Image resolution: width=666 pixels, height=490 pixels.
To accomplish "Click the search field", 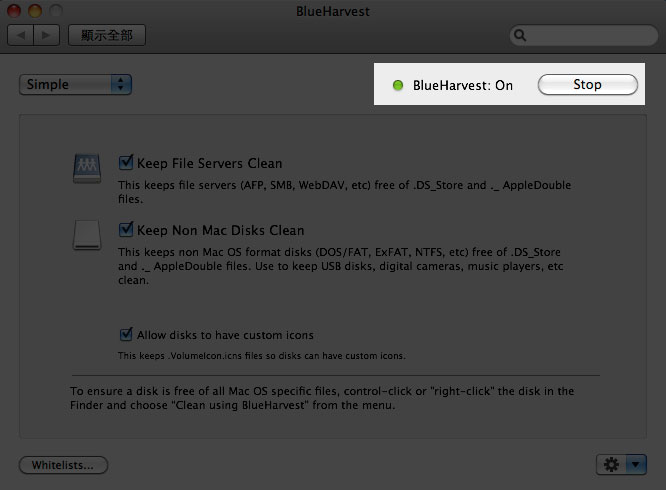I will pos(584,35).
